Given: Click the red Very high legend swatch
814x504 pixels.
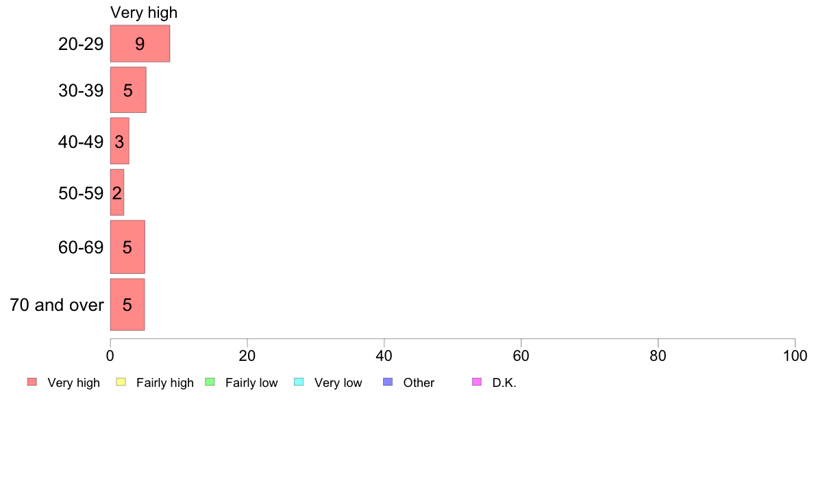Looking at the screenshot, I should tap(32, 382).
